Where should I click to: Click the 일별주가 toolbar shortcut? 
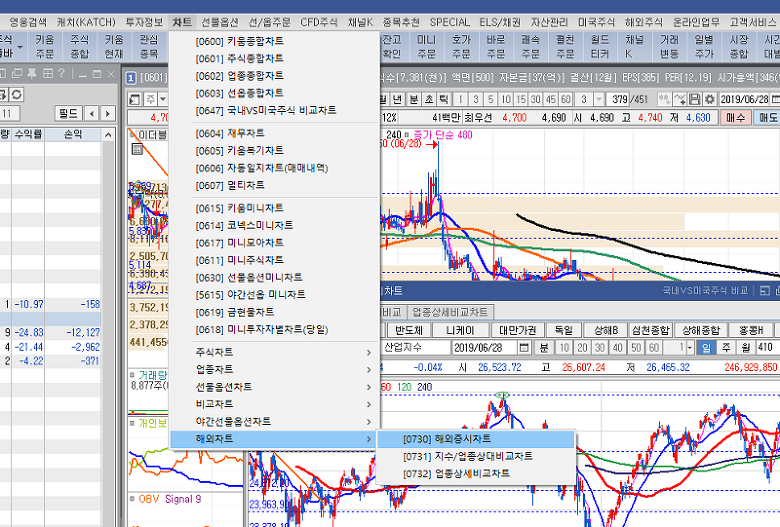pyautogui.click(x=703, y=46)
